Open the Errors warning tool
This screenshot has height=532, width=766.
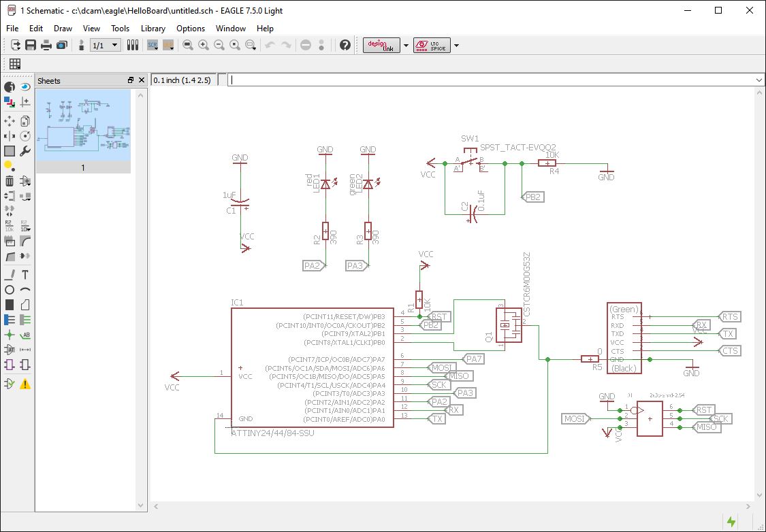coord(25,384)
